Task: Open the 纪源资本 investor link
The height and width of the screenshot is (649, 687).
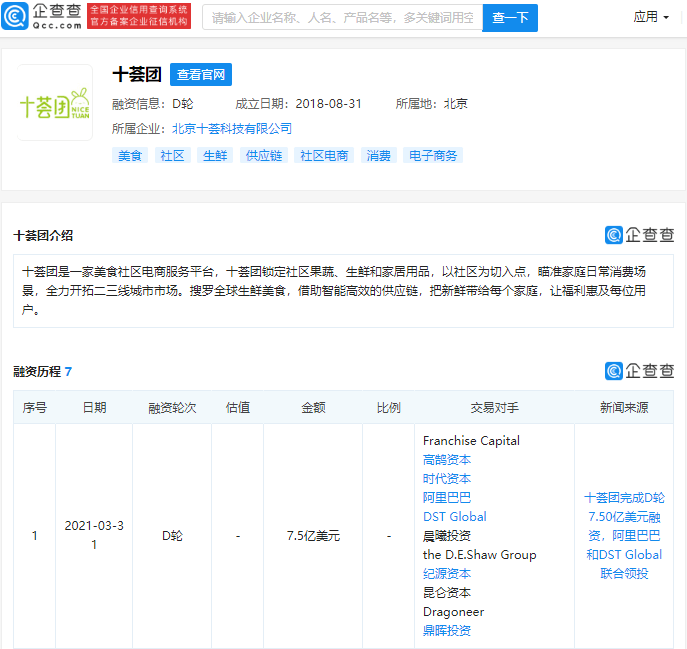Action: pos(446,574)
